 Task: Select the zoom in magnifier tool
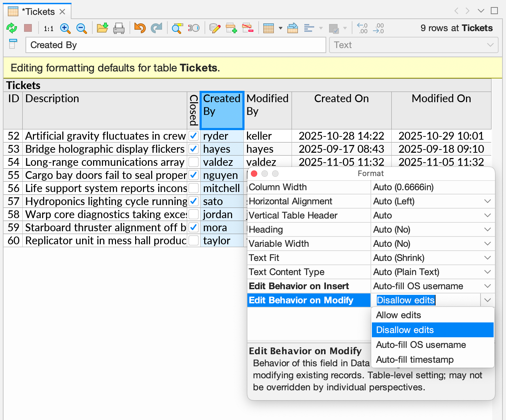click(x=65, y=29)
